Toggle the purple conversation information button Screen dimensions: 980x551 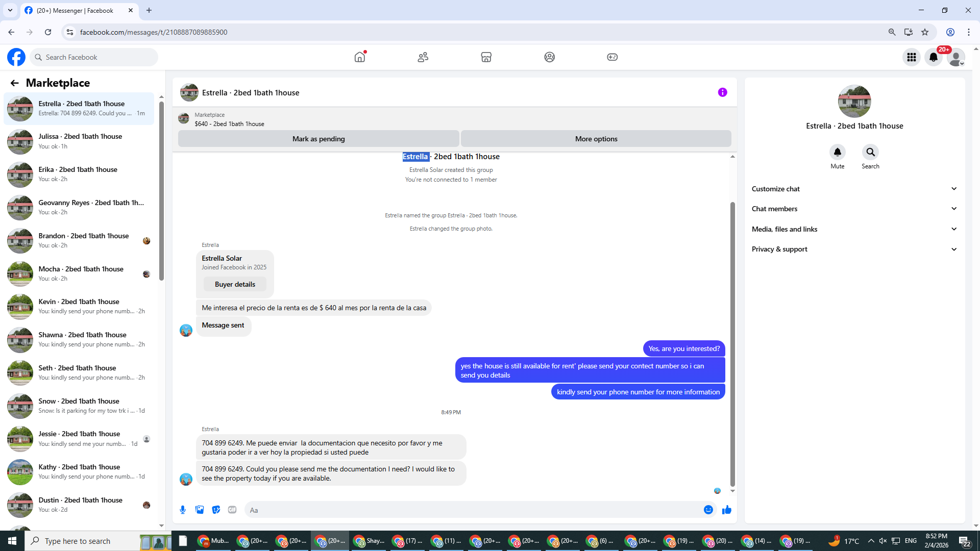coord(722,92)
